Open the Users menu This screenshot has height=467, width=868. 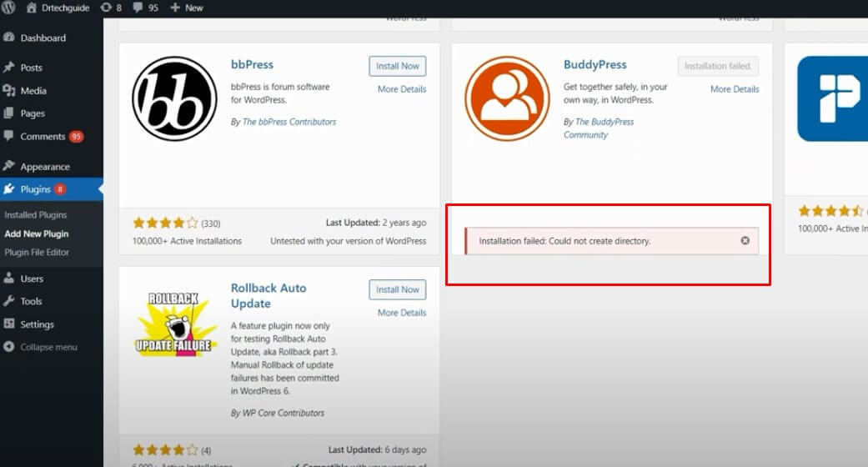tap(32, 279)
